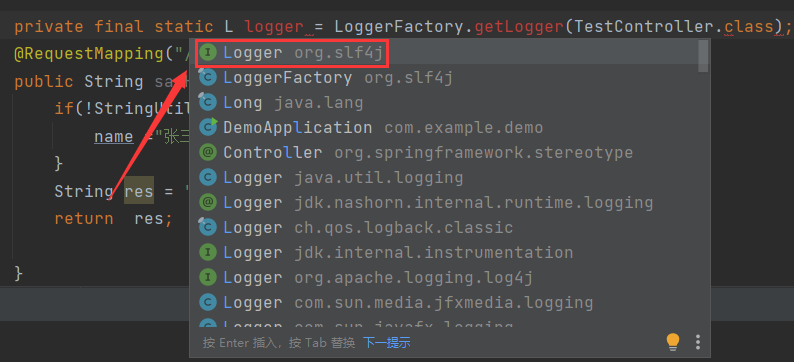Click the getLogger method call in code
Screen dimensions: 794x362
pos(519,26)
